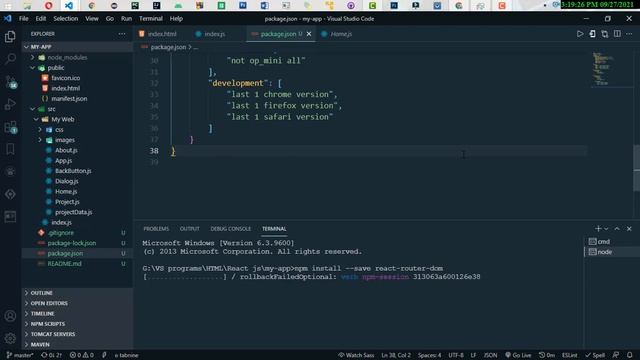Viewport: 640px width, 360px height.
Task: Switch to the PROBLEMS panel tab
Action: [156, 229]
